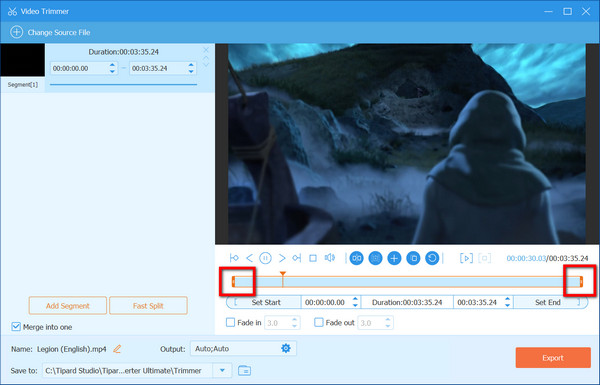Image resolution: width=600 pixels, height=385 pixels.
Task: Click Change Source File label
Action: click(x=59, y=33)
